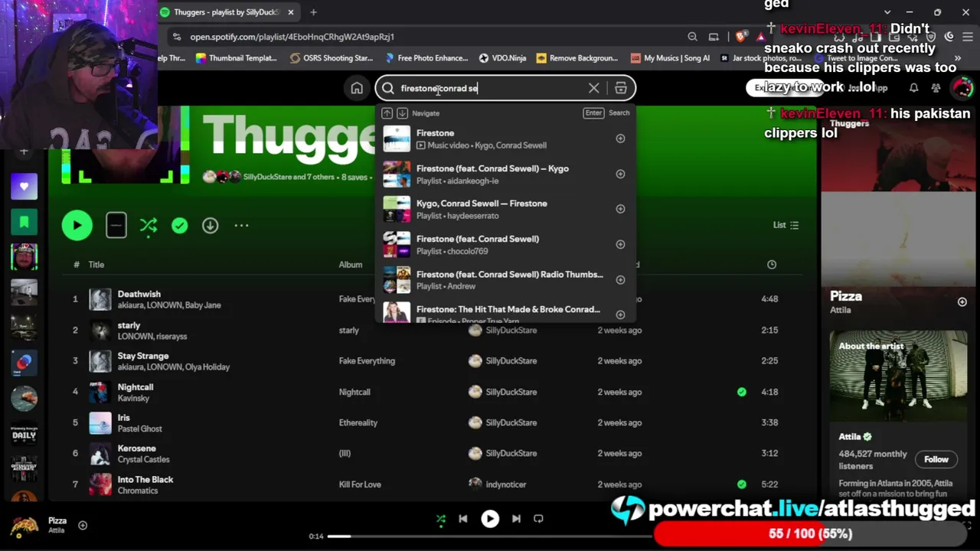Open the Spotify profile avatar menu
The width and height of the screenshot is (980, 551).
[962, 88]
